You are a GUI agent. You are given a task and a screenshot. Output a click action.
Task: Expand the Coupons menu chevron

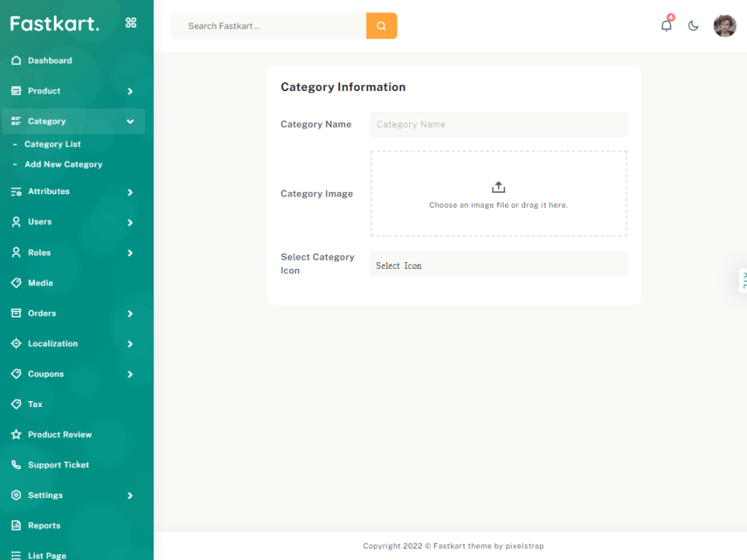130,374
